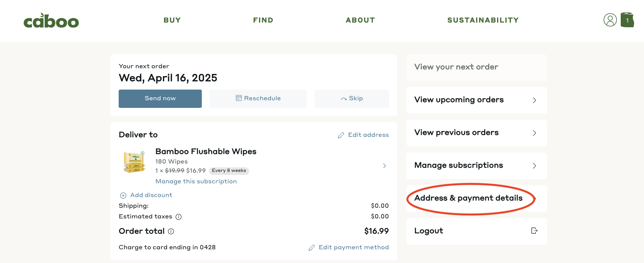
Task: Open Manage subscriptions chevron
Action: pyautogui.click(x=535, y=166)
